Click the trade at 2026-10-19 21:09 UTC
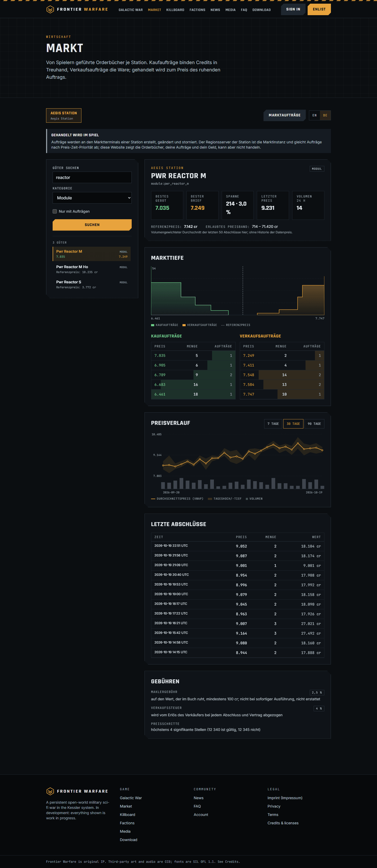 click(x=237, y=565)
